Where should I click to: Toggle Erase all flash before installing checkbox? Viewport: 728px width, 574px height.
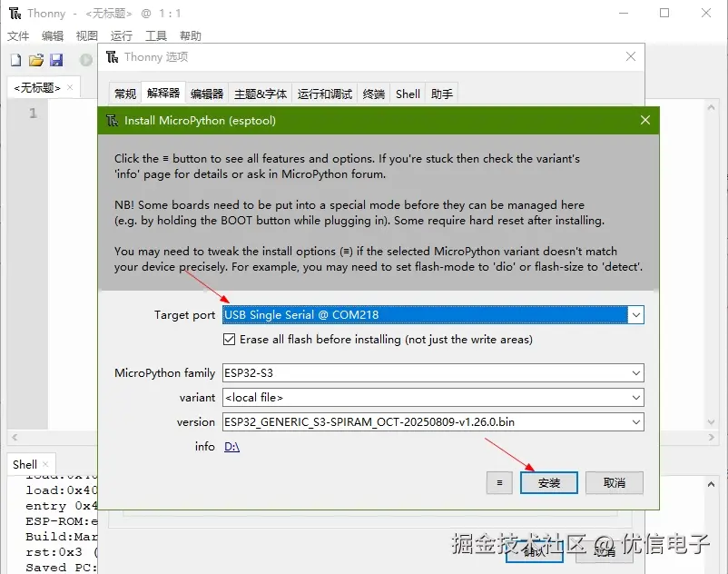[x=229, y=340]
